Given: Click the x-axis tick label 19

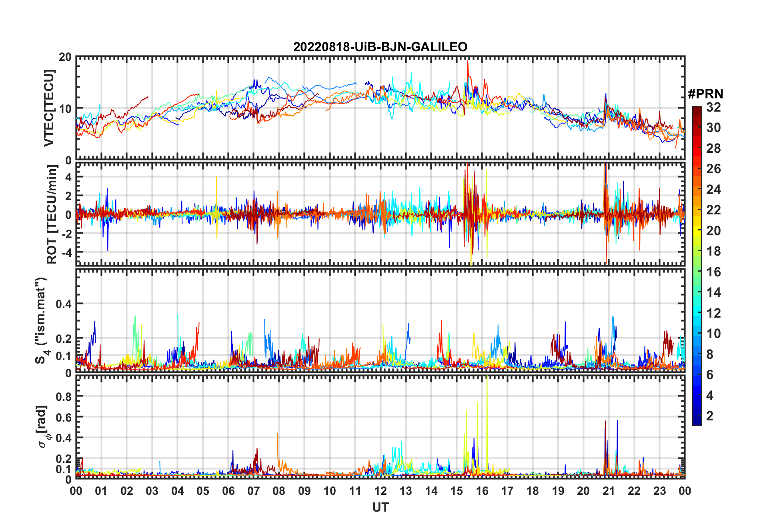Looking at the screenshot, I should point(558,491).
